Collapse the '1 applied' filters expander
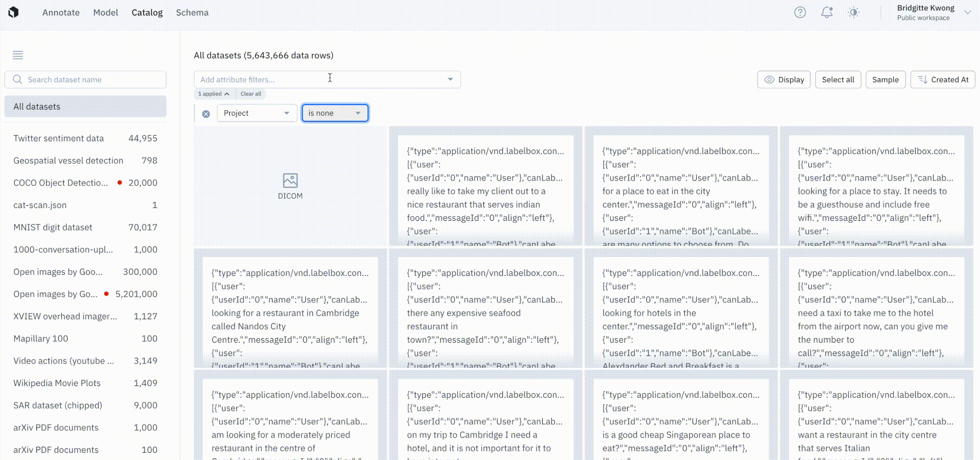Viewport: 980px width, 460px height. click(x=213, y=94)
